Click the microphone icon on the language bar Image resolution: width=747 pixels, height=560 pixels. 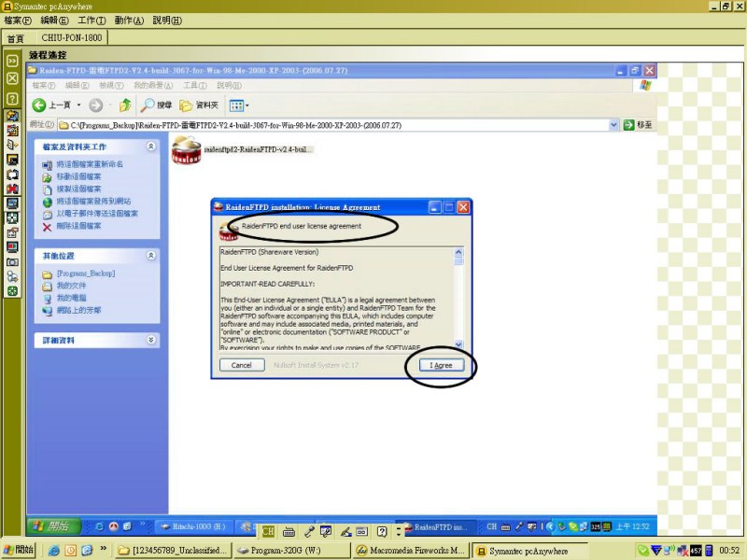point(309,531)
